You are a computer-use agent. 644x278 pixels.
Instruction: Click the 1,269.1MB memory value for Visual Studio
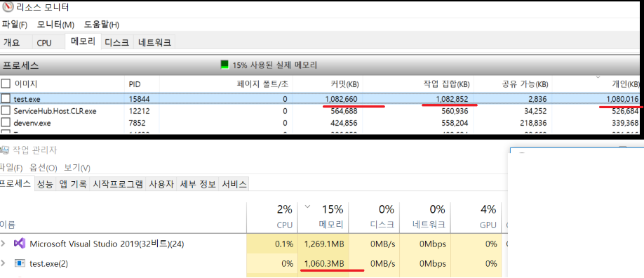(324, 244)
